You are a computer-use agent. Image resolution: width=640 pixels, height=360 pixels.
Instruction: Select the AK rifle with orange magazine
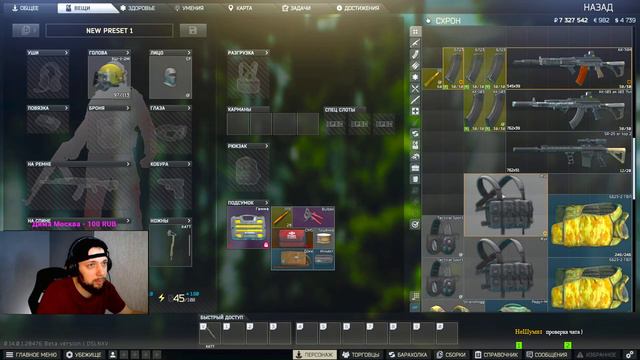pos(569,68)
